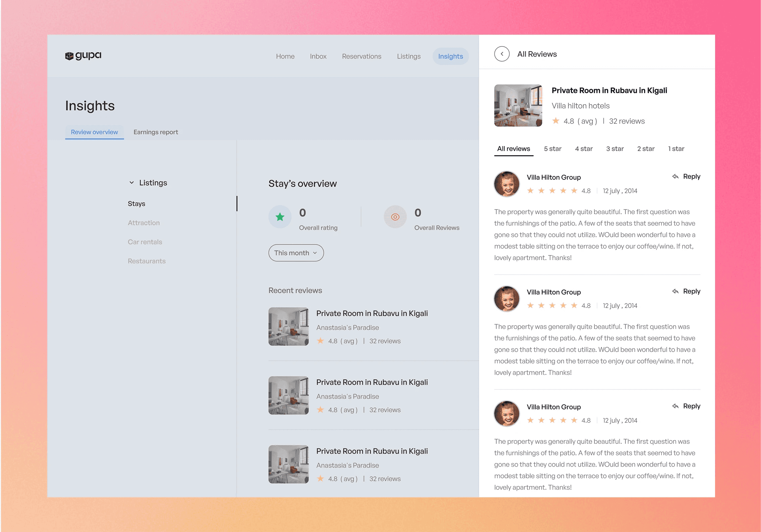The height and width of the screenshot is (532, 761).
Task: Open the This month dropdown
Action: pyautogui.click(x=296, y=253)
